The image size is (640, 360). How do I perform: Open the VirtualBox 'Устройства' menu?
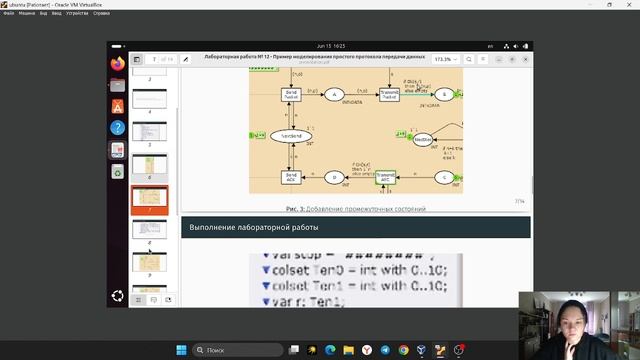pos(77,13)
